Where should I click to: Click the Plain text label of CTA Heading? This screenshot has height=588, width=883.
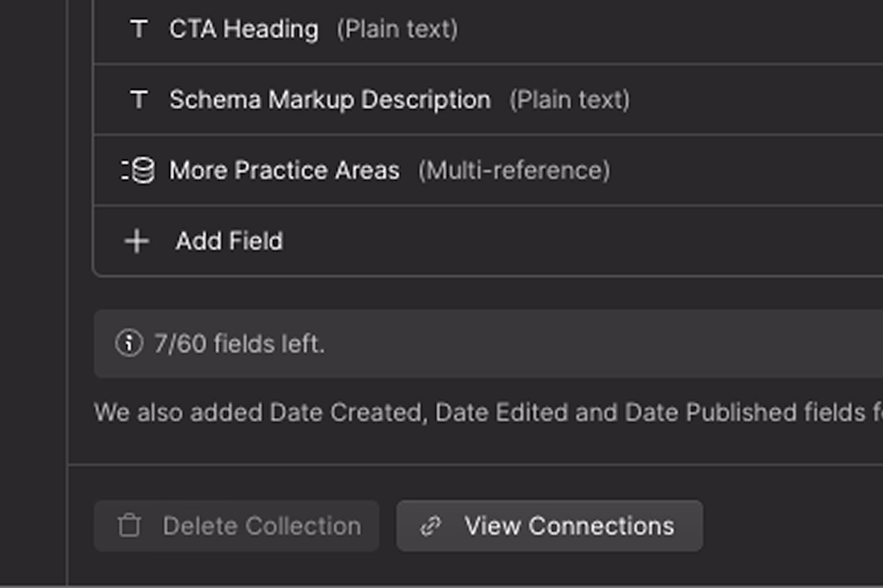coord(397,30)
